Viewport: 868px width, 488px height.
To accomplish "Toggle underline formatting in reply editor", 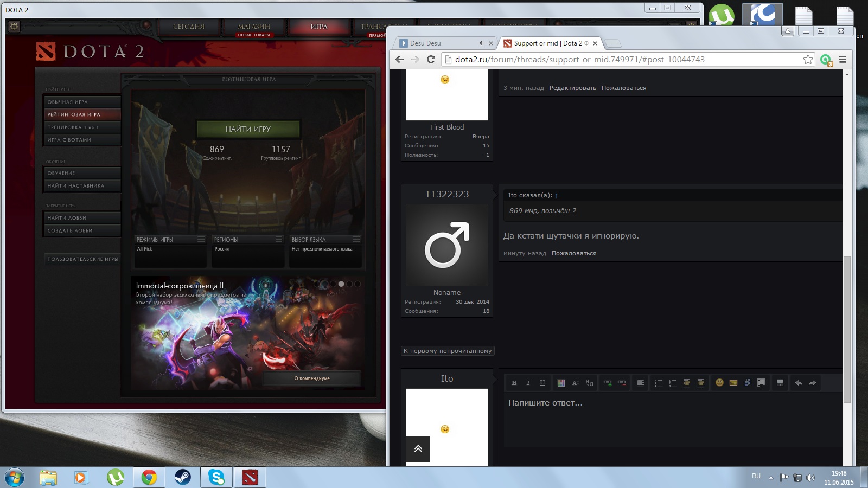I will pos(542,383).
